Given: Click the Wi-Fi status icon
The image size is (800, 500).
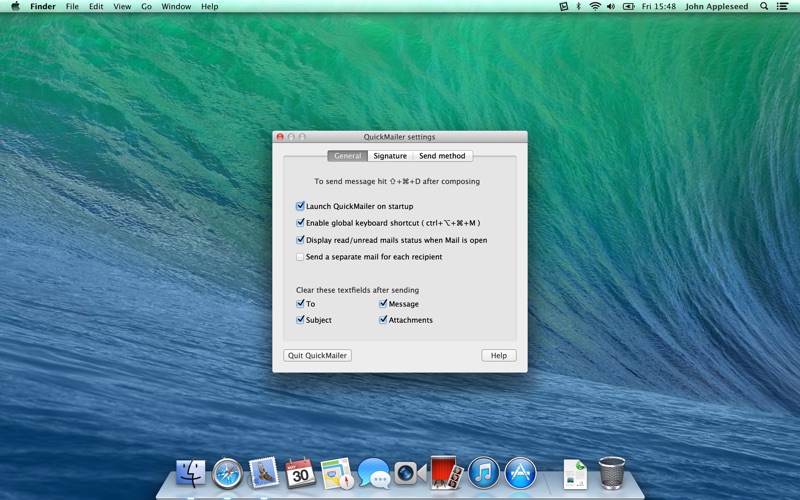Looking at the screenshot, I should 595,6.
